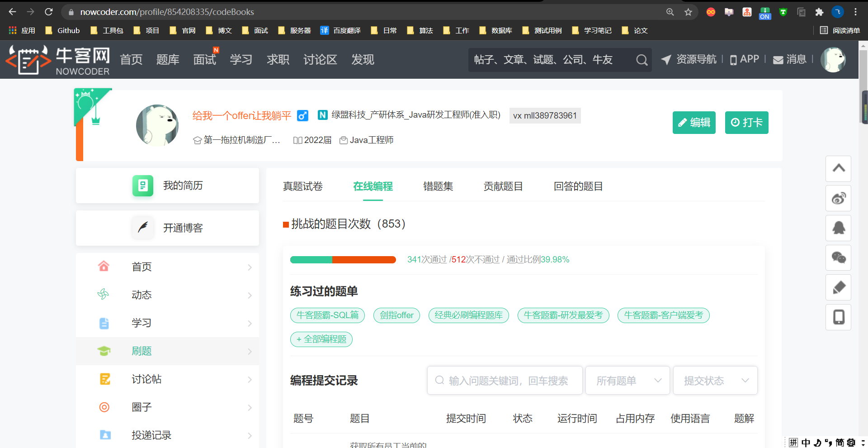Image resolution: width=868 pixels, height=448 pixels.
Task: Click the WeChat icon on right sidebar
Action: 838,257
